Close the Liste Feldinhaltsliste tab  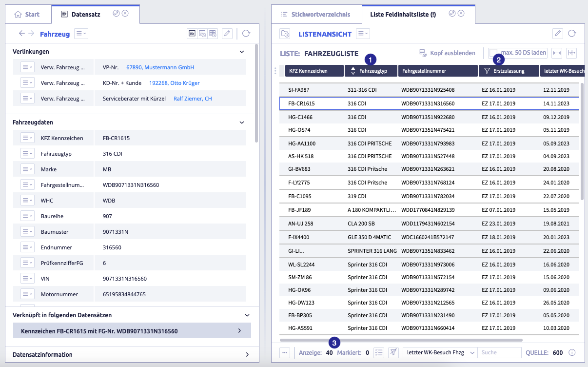tap(461, 14)
